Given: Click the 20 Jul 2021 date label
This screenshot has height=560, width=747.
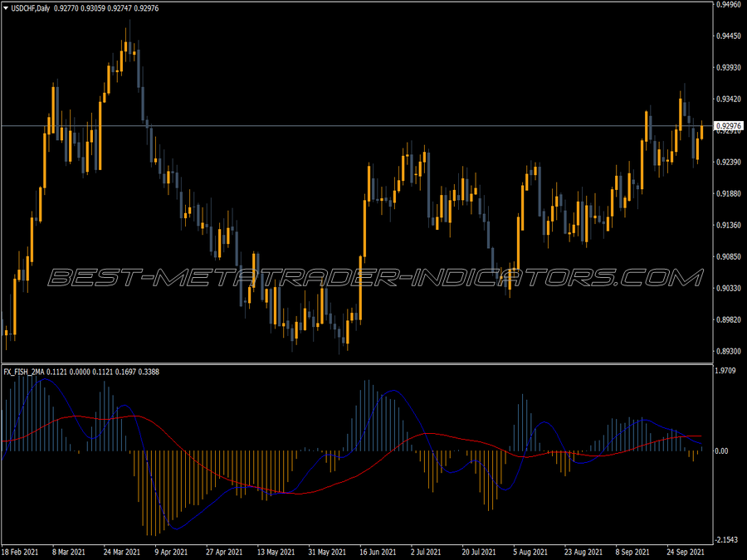Looking at the screenshot, I should point(479,553).
